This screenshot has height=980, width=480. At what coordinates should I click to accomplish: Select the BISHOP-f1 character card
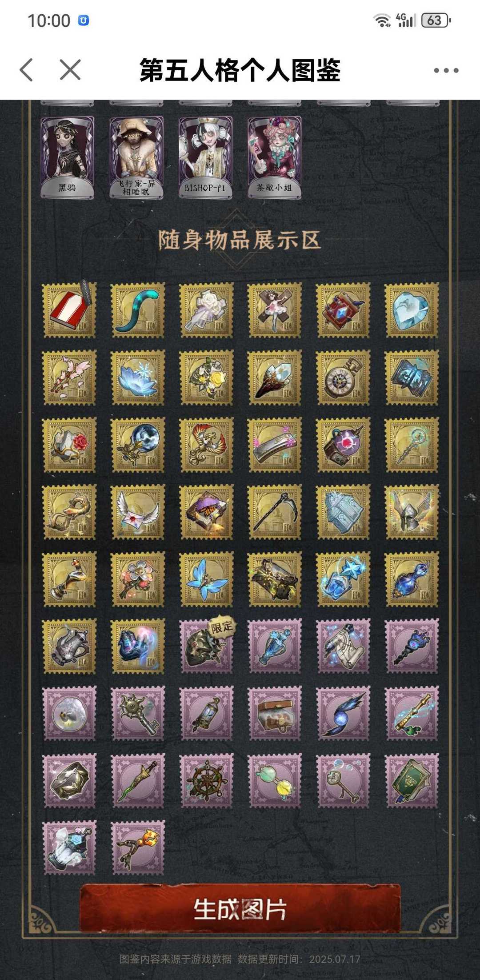(x=205, y=157)
